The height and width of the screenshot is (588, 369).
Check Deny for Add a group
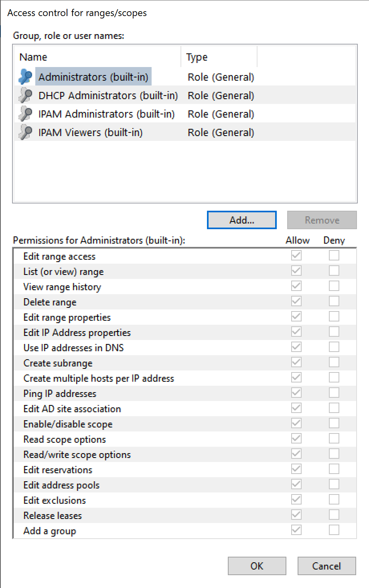(334, 530)
